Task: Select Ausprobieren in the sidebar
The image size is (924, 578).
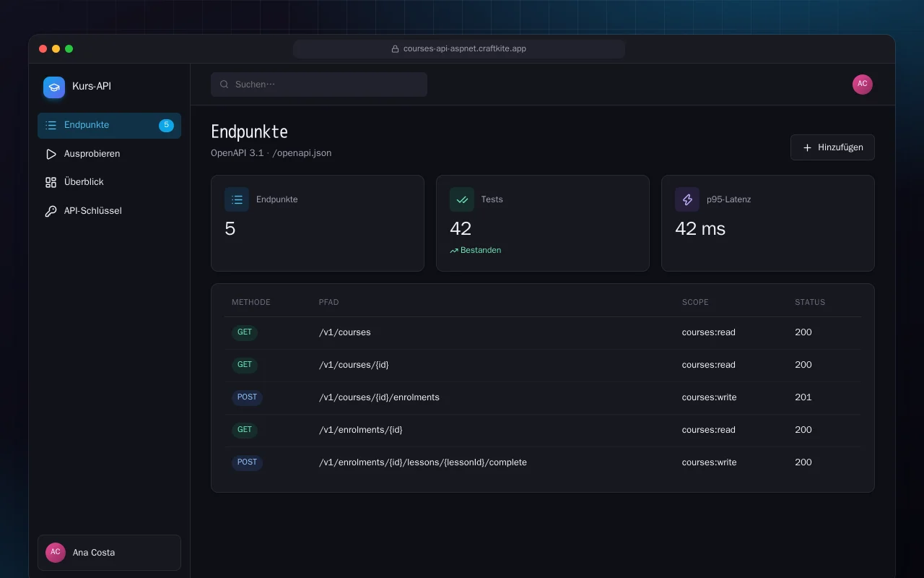Action: point(109,154)
